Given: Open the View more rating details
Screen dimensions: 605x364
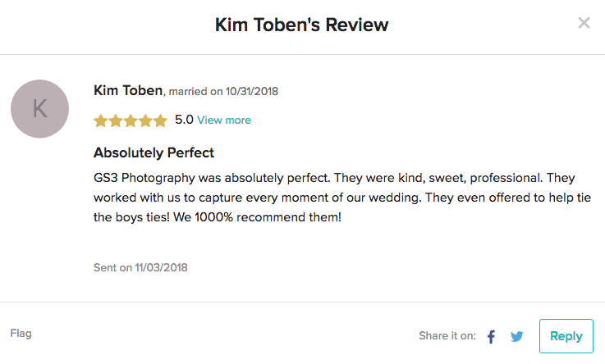Looking at the screenshot, I should coord(224,121).
